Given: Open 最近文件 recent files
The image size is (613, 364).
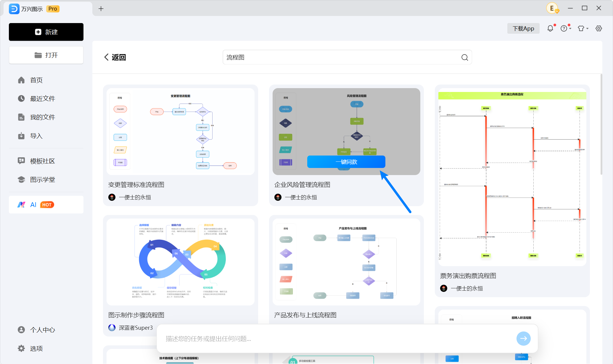Looking at the screenshot, I should (x=46, y=98).
